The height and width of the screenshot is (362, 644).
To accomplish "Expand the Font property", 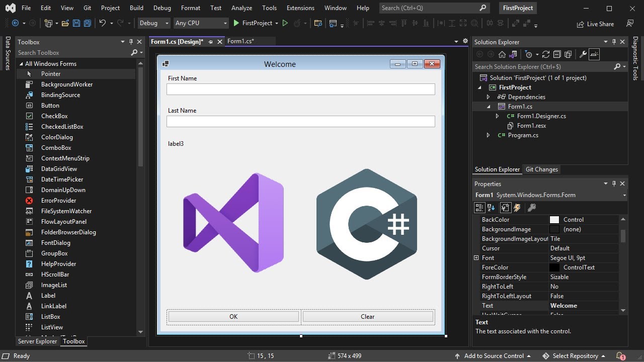I will point(476,258).
